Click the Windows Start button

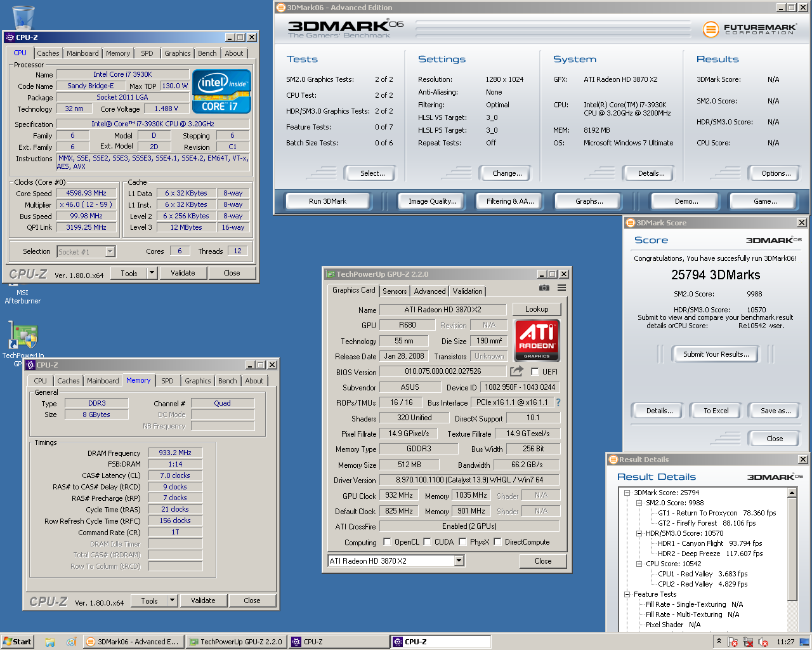(x=17, y=642)
